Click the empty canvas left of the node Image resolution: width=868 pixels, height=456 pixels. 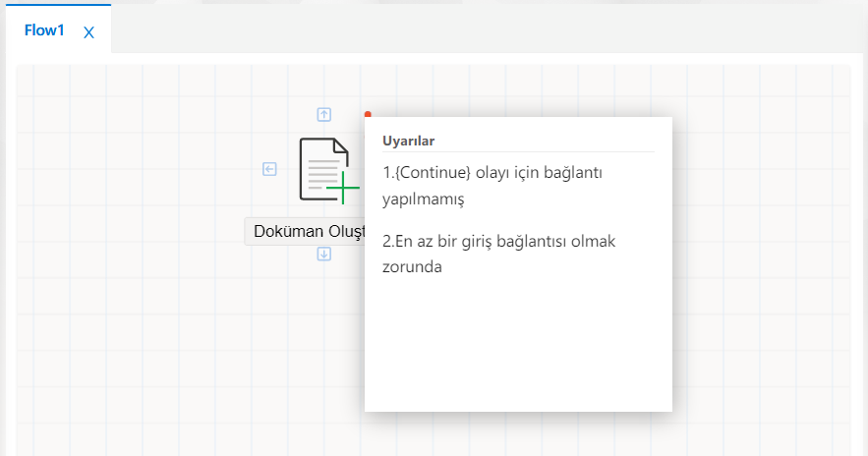pyautogui.click(x=128, y=197)
